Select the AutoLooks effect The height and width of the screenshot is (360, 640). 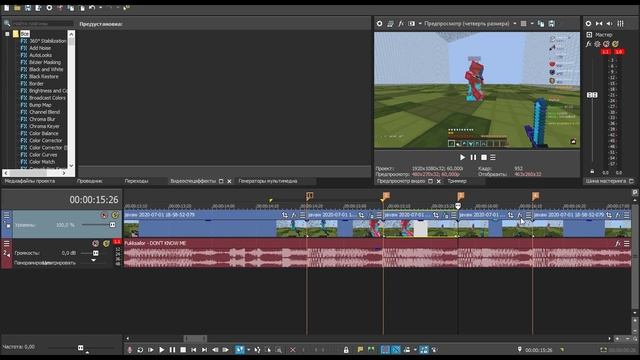click(x=40, y=55)
